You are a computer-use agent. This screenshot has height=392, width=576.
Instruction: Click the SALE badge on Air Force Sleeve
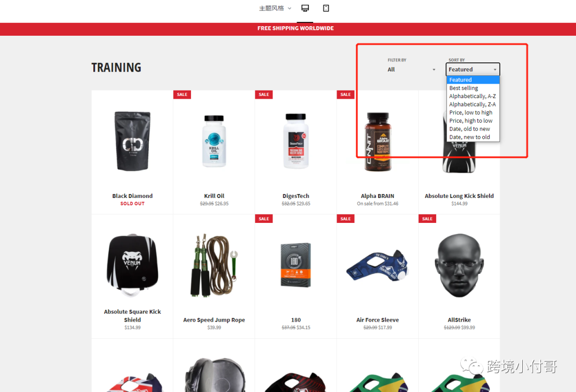tap(346, 219)
